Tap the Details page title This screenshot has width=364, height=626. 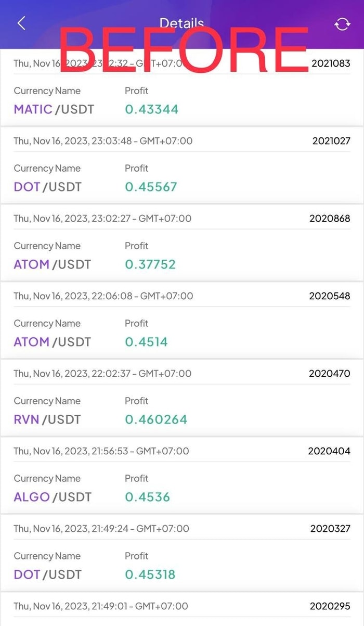pyautogui.click(x=181, y=23)
